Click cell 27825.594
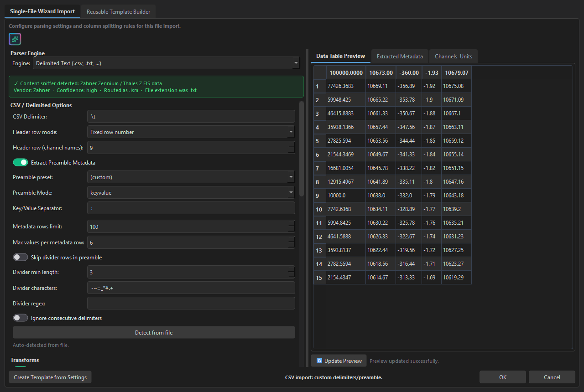584x392 pixels. pyautogui.click(x=346, y=141)
